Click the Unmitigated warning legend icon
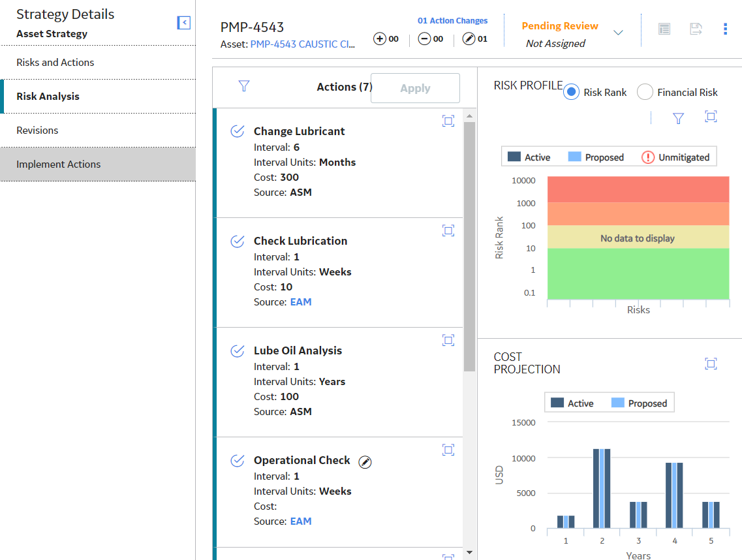Screen dimensions: 742x560 [x=648, y=157]
